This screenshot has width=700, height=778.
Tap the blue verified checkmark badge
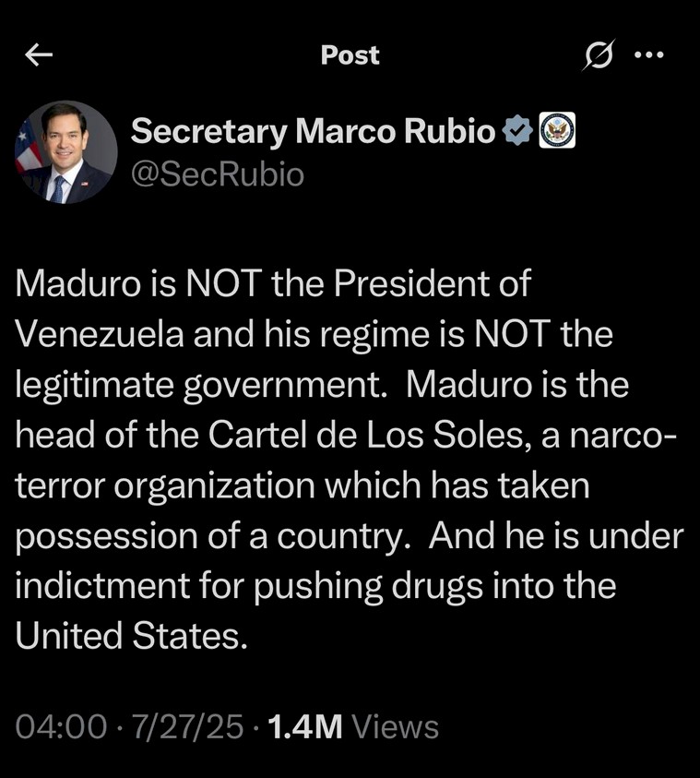point(516,132)
